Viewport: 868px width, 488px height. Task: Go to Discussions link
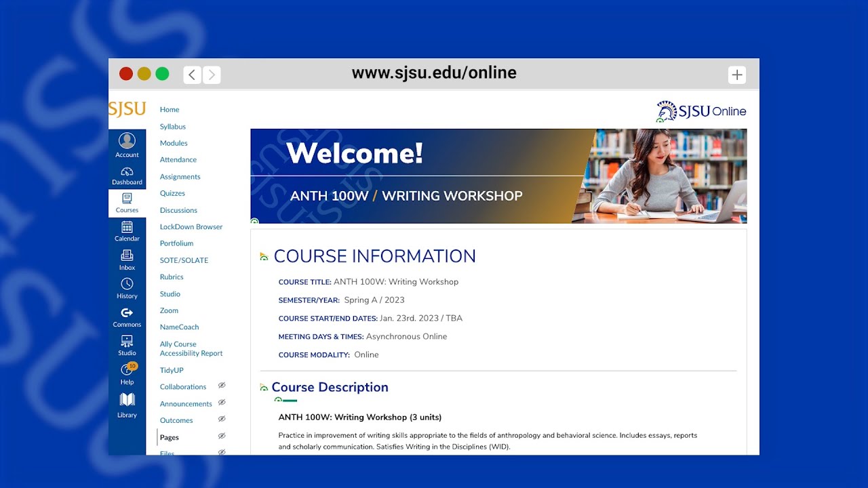(178, 210)
